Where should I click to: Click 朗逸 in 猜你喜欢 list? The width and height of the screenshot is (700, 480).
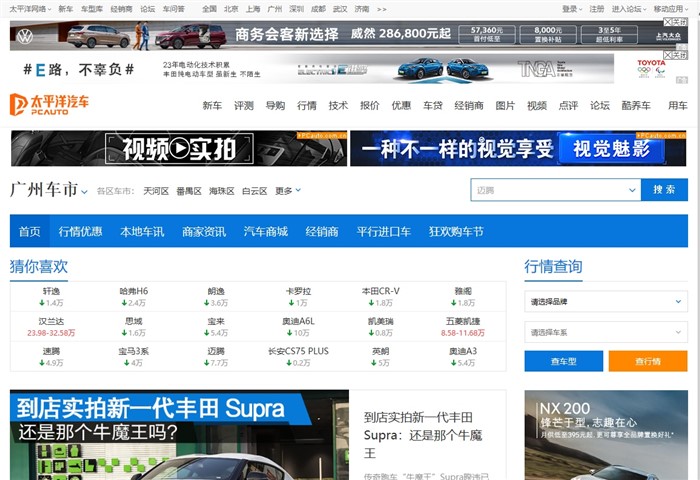tap(216, 291)
